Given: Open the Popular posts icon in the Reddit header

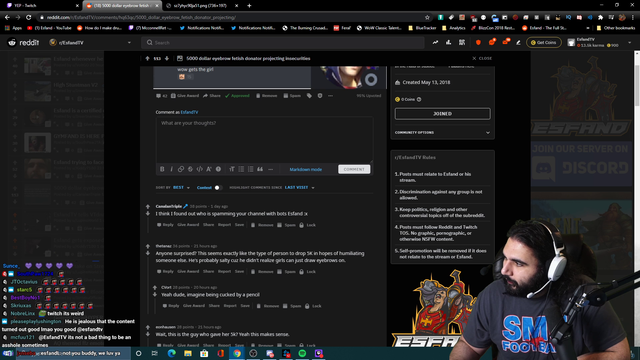Looking at the screenshot, I should [436, 42].
